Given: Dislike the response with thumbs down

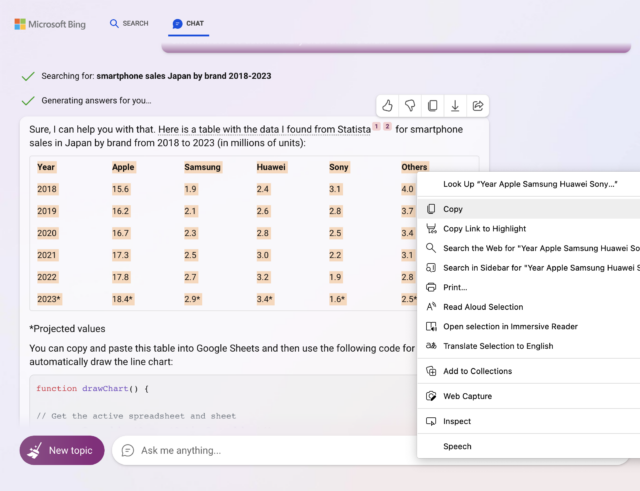Looking at the screenshot, I should pyautogui.click(x=410, y=106).
